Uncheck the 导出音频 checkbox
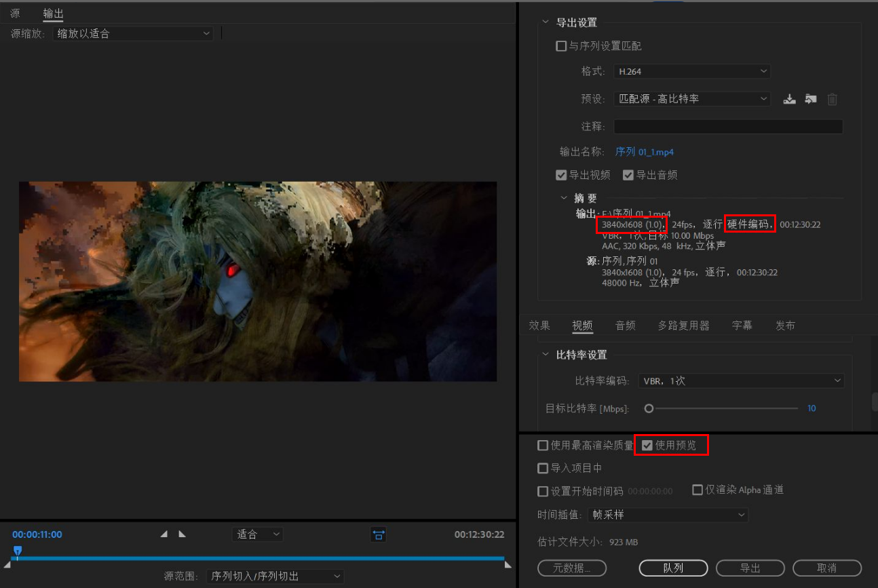The width and height of the screenshot is (878, 588). pyautogui.click(x=628, y=175)
